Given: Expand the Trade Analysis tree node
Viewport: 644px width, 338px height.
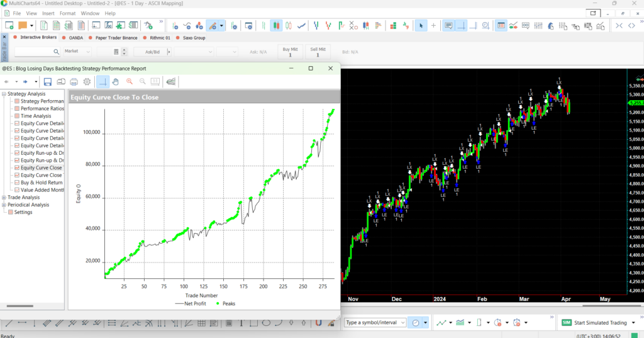Looking at the screenshot, I should [4, 198].
